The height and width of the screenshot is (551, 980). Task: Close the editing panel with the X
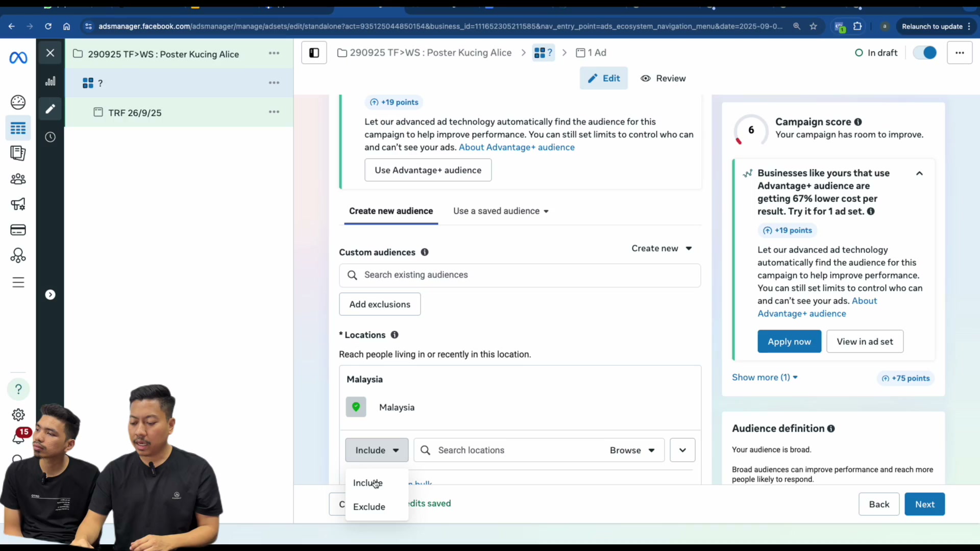tap(50, 53)
